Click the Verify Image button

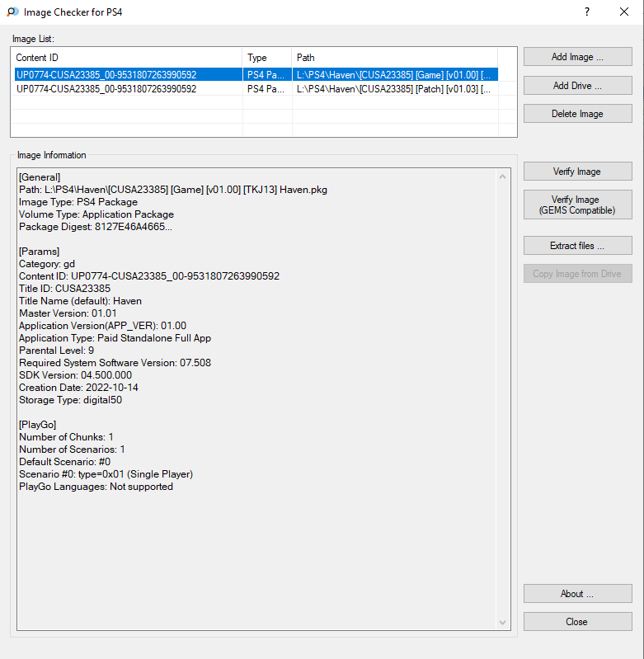[578, 172]
